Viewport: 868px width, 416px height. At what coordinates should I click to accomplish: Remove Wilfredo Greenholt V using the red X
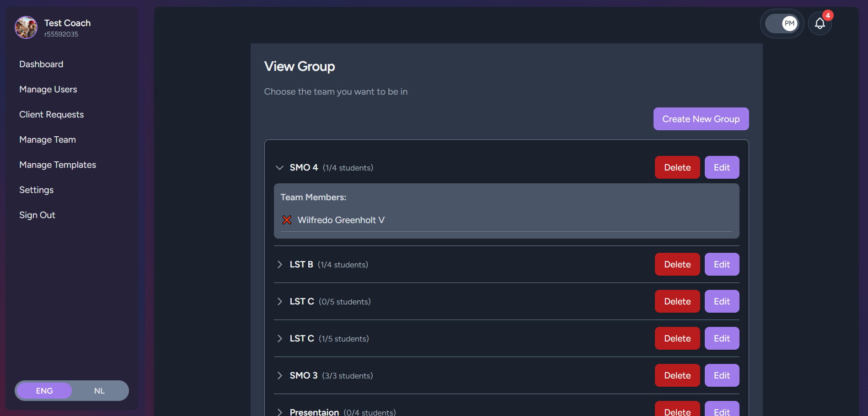click(287, 220)
